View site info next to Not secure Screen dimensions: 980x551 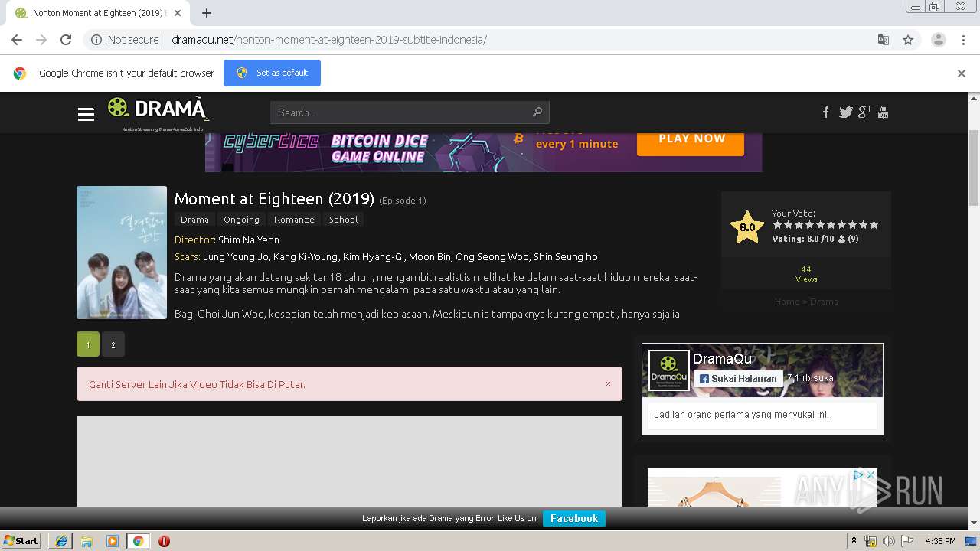(x=96, y=40)
